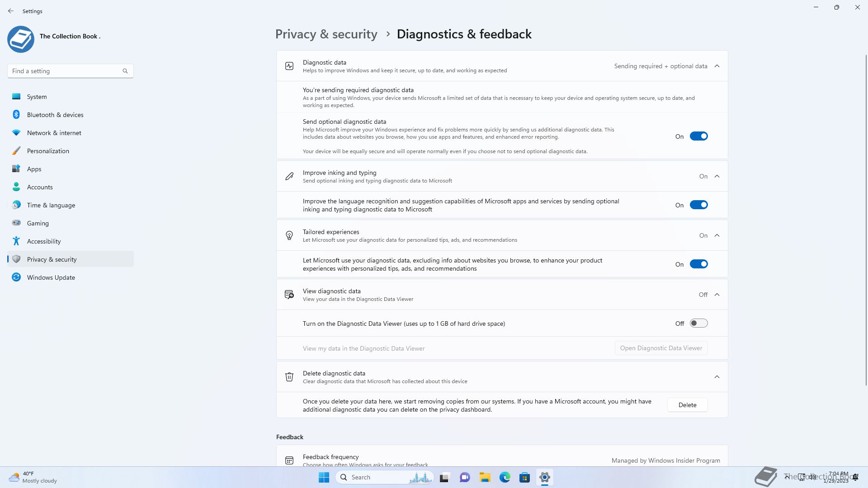Click the Accounts person icon
This screenshot has height=488, width=868.
16,187
